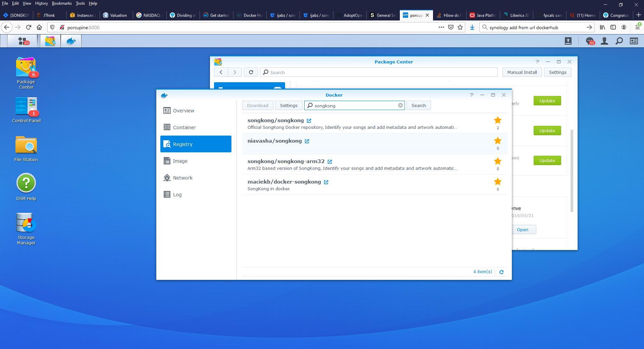Open the Bookmarks menu
The image size is (644, 349).
(x=62, y=3)
